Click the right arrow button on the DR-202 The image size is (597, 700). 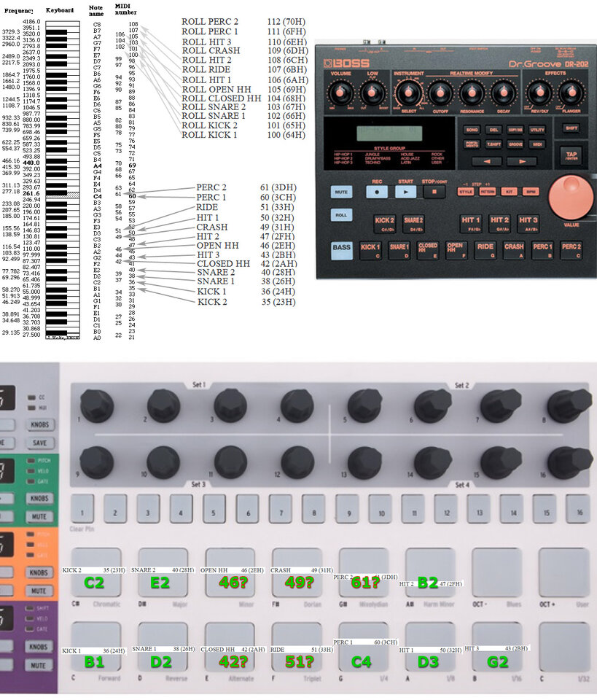[522, 161]
